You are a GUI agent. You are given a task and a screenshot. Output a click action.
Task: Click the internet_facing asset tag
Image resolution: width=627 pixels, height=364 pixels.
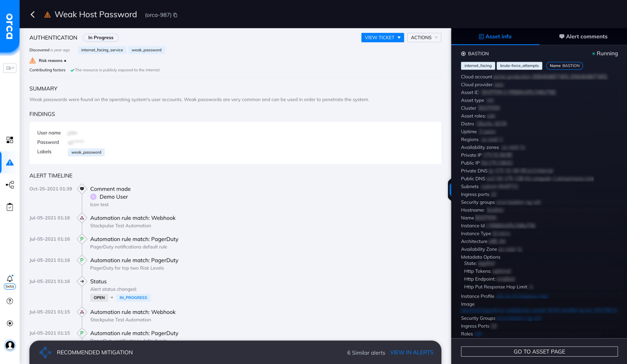(x=478, y=66)
